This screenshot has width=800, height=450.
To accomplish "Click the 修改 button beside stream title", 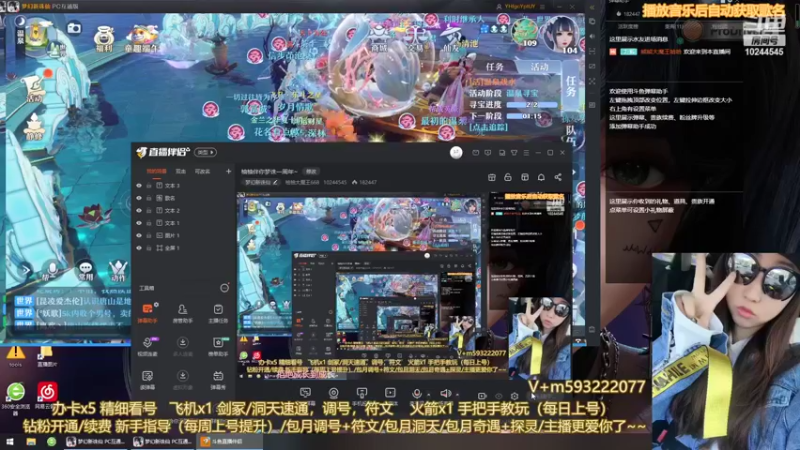I will point(311,171).
